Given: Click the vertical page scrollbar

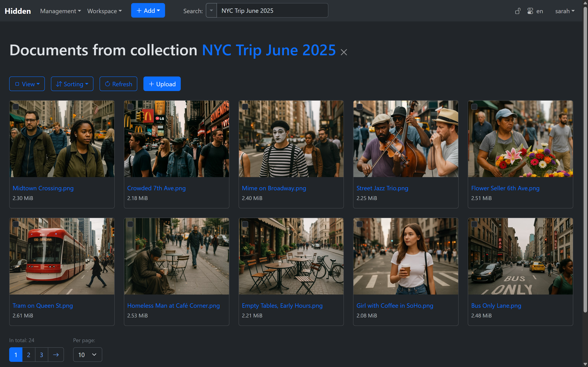Looking at the screenshot, I should pos(585,159).
